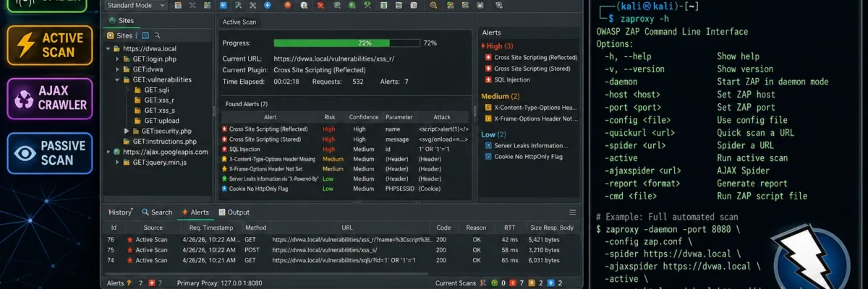Screen dimensions: 868x289
Task: Click icon of X-Content-Type-Options Hea... in Alerts tree
Action: click(x=488, y=108)
